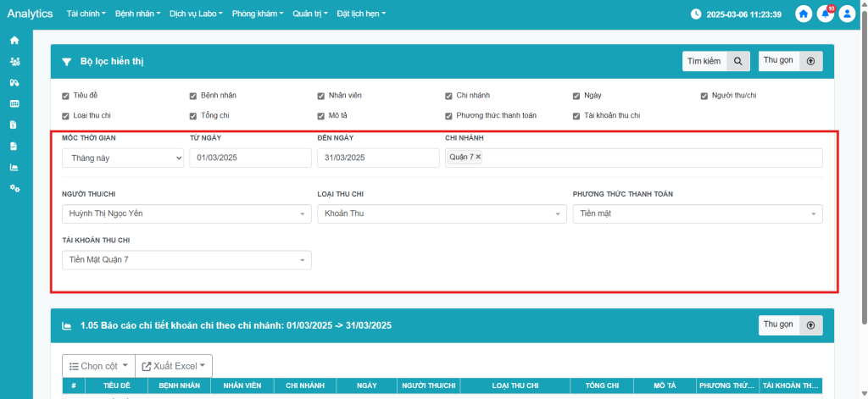This screenshot has width=868, height=399.
Task: Click Thu gọn in the filter panel header
Action: [790, 61]
